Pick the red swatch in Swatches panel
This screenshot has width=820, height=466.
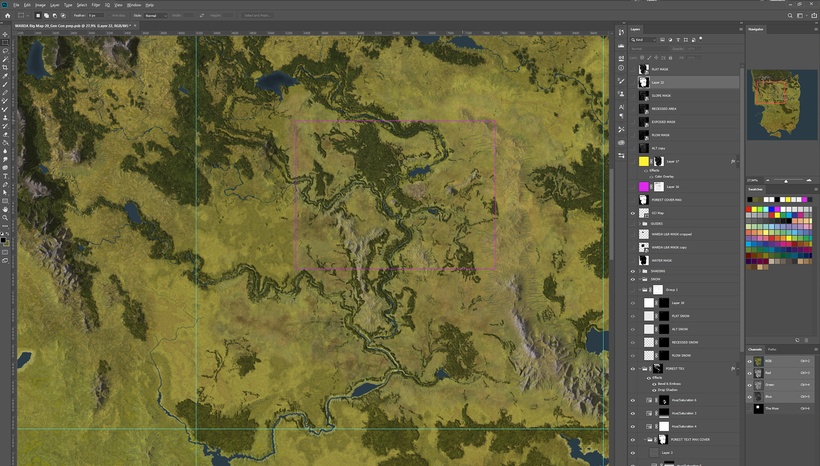click(x=749, y=209)
